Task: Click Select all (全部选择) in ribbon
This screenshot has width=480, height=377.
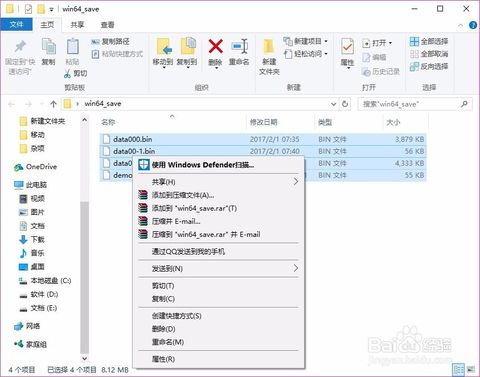Action: [429, 42]
